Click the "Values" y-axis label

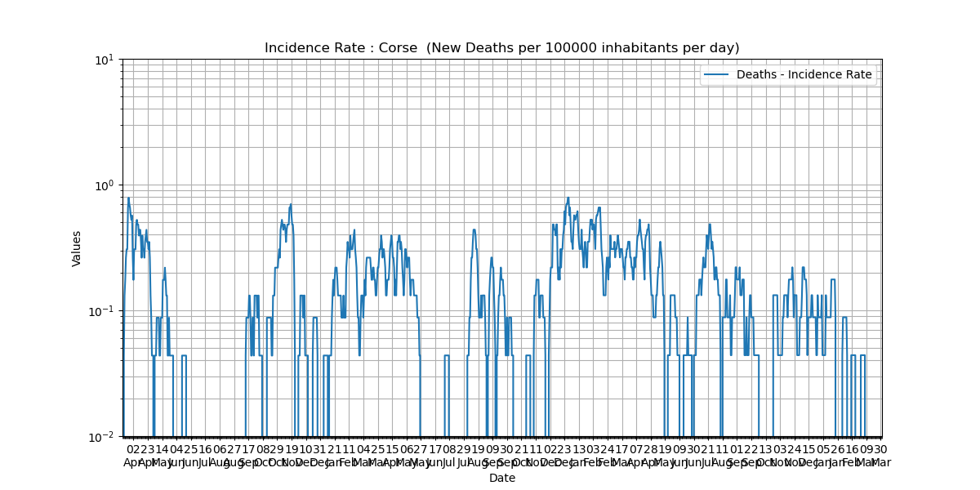tap(77, 248)
